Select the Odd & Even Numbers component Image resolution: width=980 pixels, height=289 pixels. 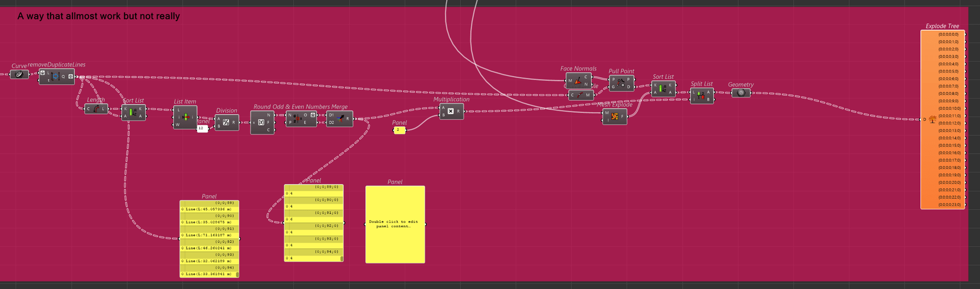pos(301,119)
